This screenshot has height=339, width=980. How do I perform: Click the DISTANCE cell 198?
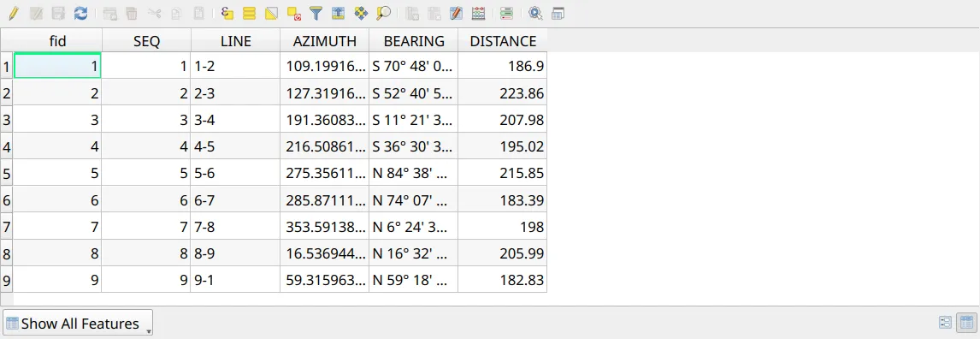(503, 227)
